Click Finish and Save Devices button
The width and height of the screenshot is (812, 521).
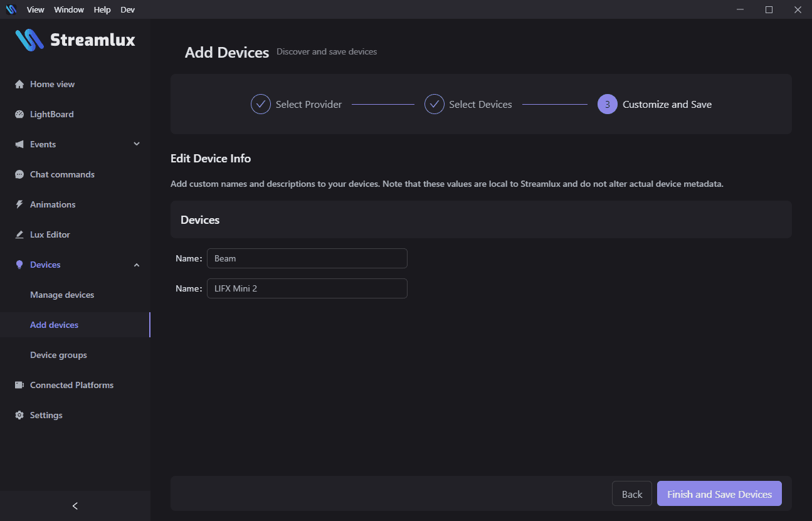click(x=719, y=494)
